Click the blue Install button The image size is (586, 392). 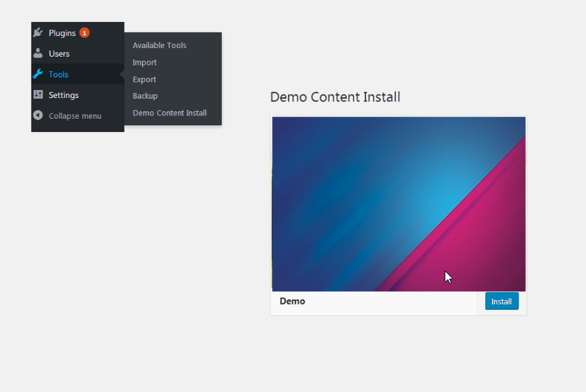(501, 301)
